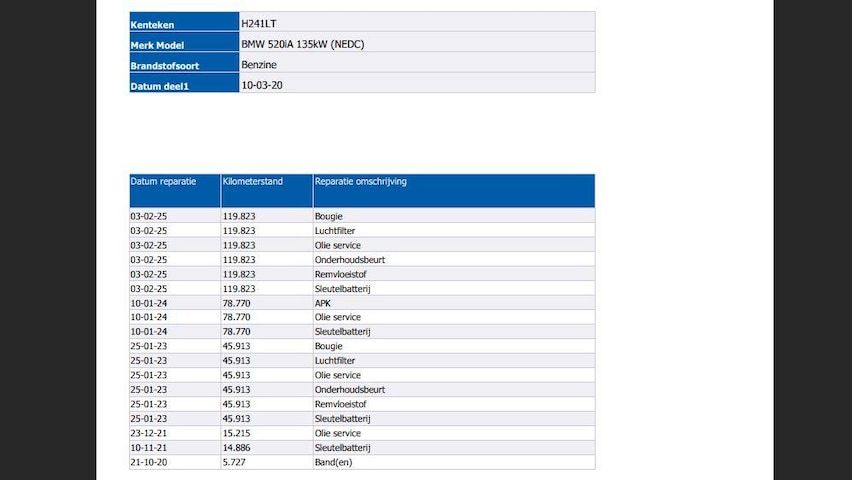Click the BMW 520iA 135kW (NEDC) value
The width and height of the screenshot is (852, 480).
[x=303, y=45]
